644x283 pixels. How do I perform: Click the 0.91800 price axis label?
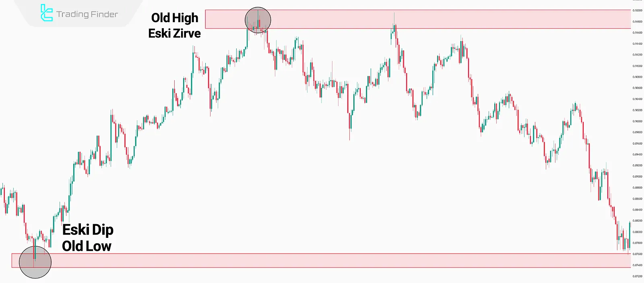point(637,22)
